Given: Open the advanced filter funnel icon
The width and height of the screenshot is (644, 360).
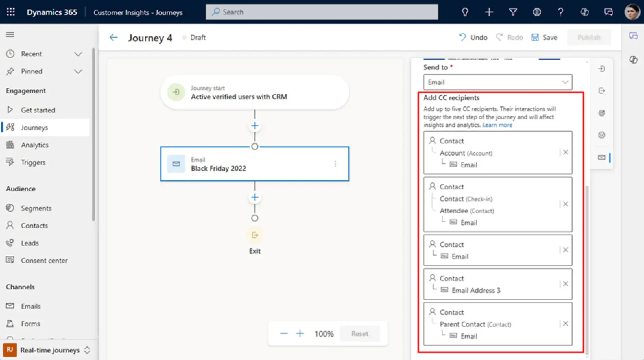Looking at the screenshot, I should 513,12.
